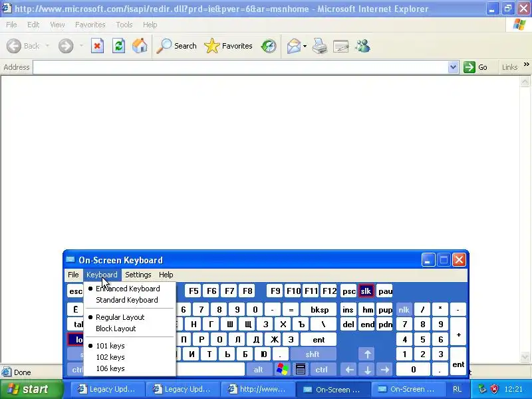Viewport: 532px width, 399px height.
Task: Choose Block Layout option
Action: click(x=130, y=329)
